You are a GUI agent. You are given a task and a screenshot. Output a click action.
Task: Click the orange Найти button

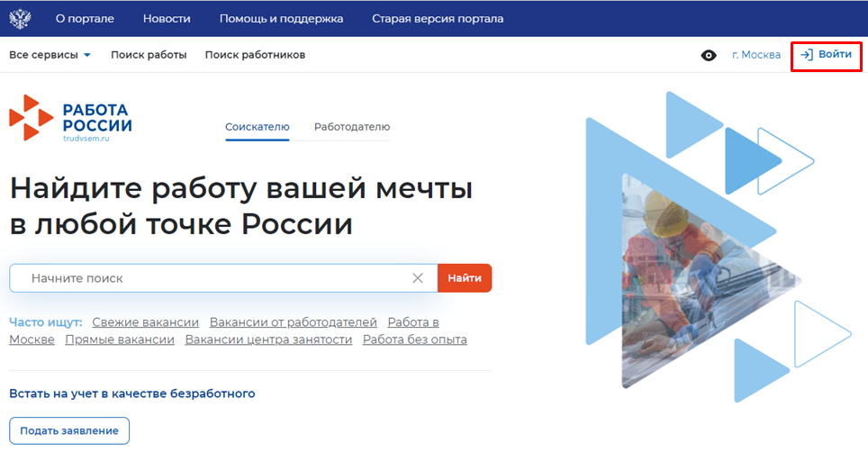[465, 278]
